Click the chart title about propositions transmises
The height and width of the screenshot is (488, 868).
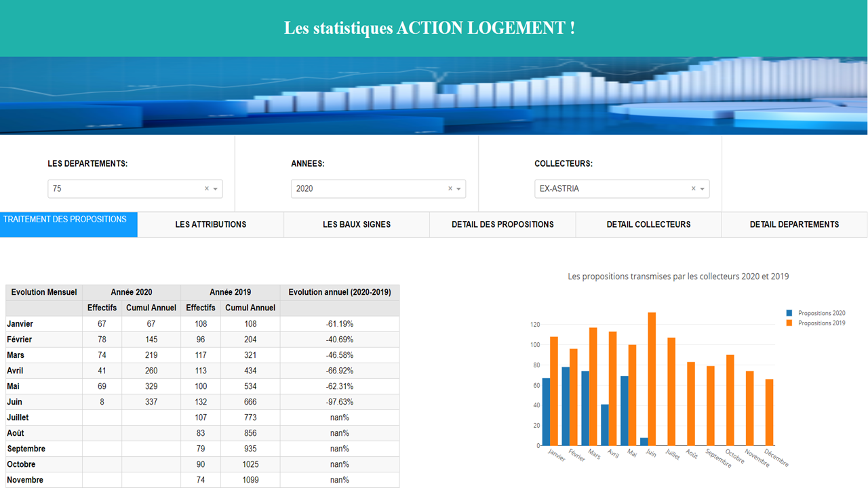677,276
